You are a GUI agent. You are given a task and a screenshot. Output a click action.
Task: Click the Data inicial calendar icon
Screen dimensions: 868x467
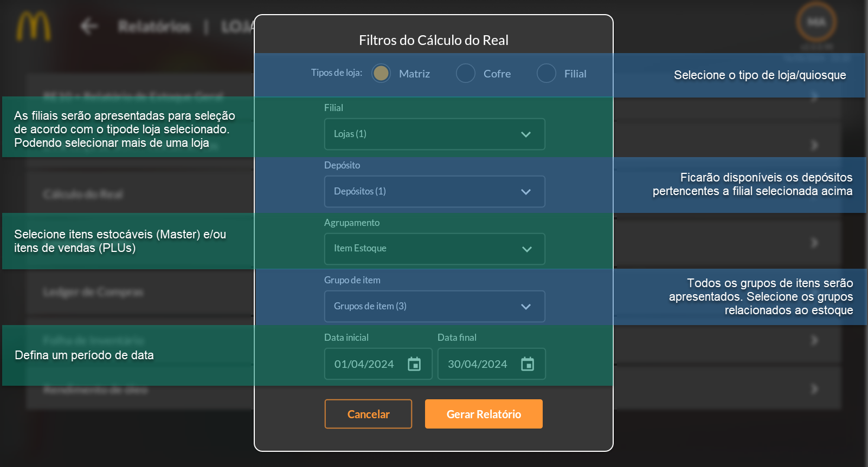point(414,364)
